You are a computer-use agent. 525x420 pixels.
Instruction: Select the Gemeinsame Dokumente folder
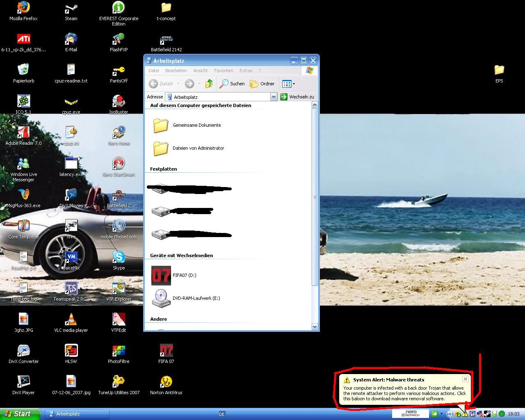[187, 125]
